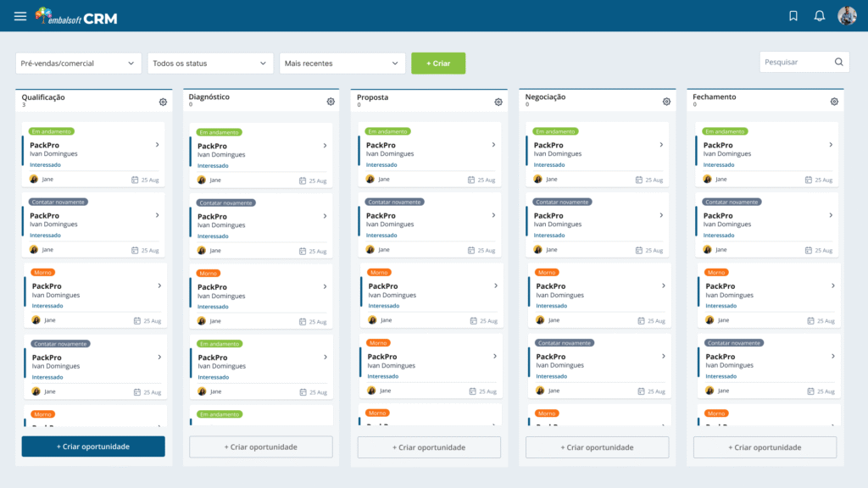This screenshot has width=868, height=488.
Task: Open Proposta column settings gear
Action: click(x=498, y=102)
